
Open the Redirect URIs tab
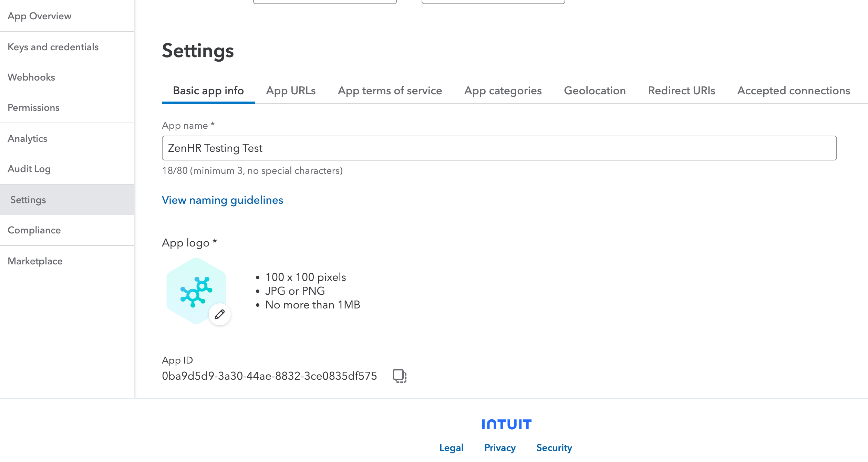pyautogui.click(x=681, y=91)
